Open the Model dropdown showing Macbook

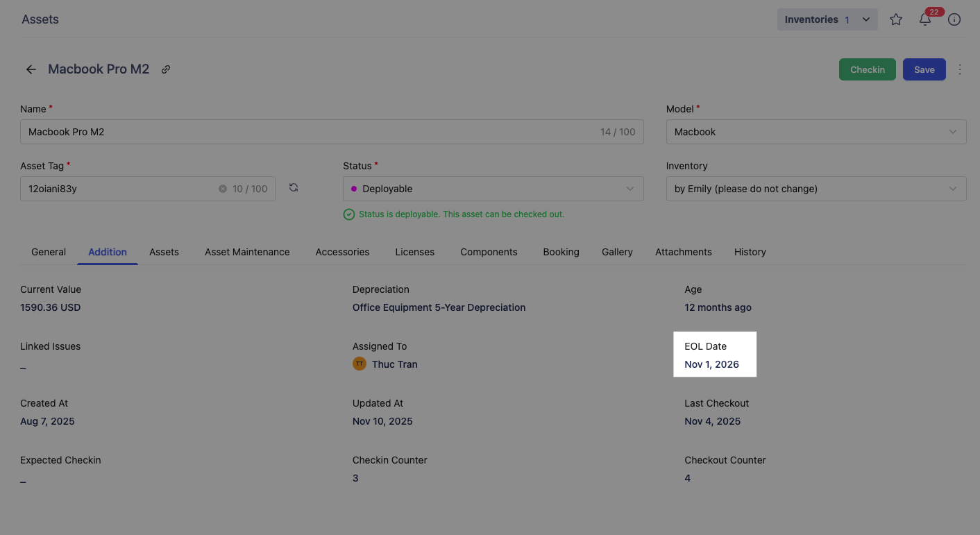[816, 132]
